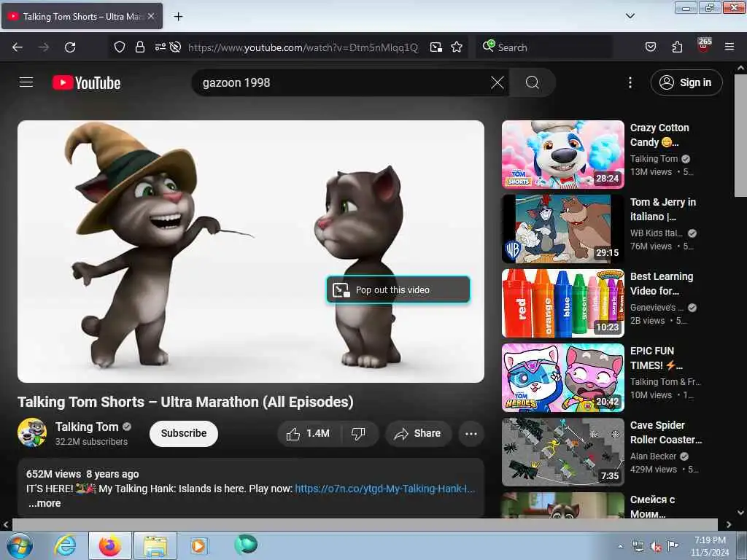Open the Windows Start menu
The width and height of the screenshot is (747, 560).
click(19, 545)
